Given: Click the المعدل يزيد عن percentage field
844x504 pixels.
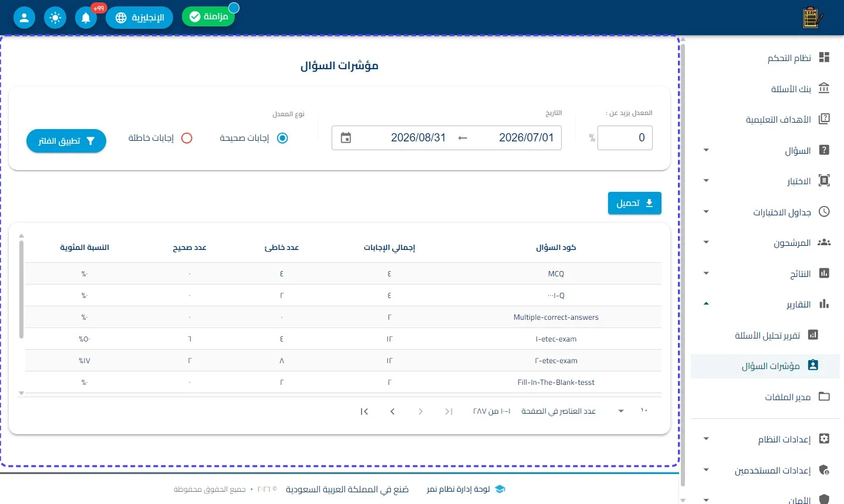Looking at the screenshot, I should 625,138.
